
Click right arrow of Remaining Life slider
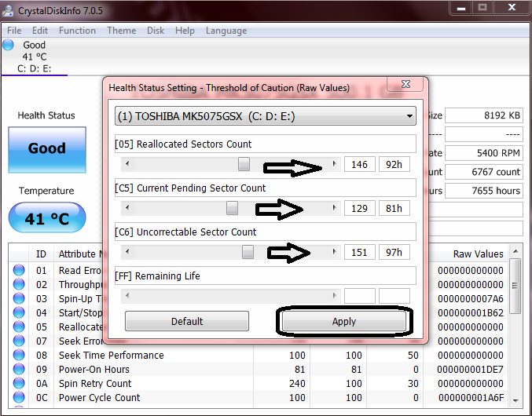point(334,296)
